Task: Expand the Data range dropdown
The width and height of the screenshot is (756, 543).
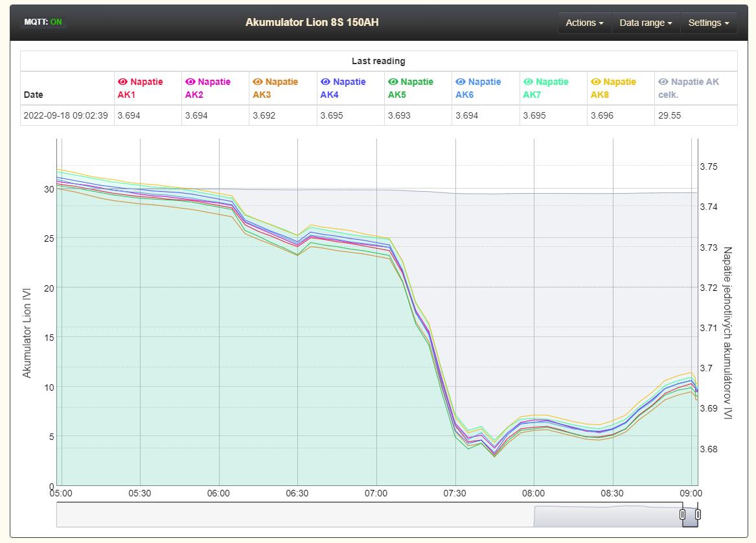Action: tap(645, 23)
